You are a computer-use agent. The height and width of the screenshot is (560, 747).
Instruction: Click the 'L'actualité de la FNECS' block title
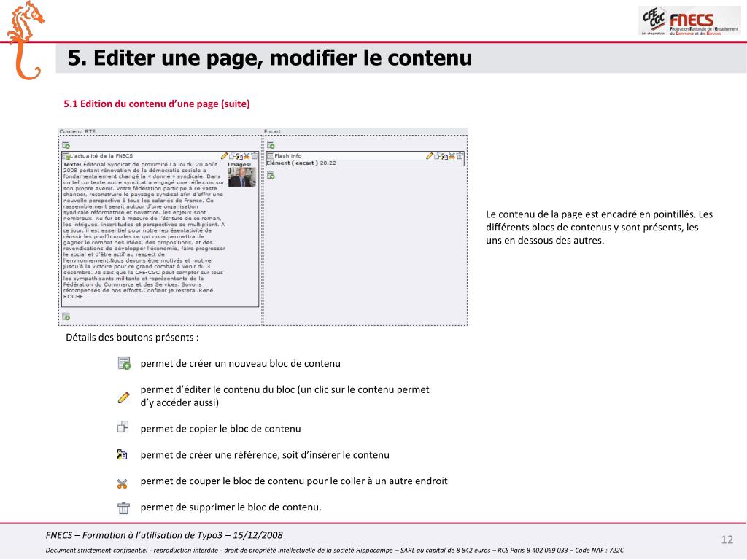coord(101,156)
